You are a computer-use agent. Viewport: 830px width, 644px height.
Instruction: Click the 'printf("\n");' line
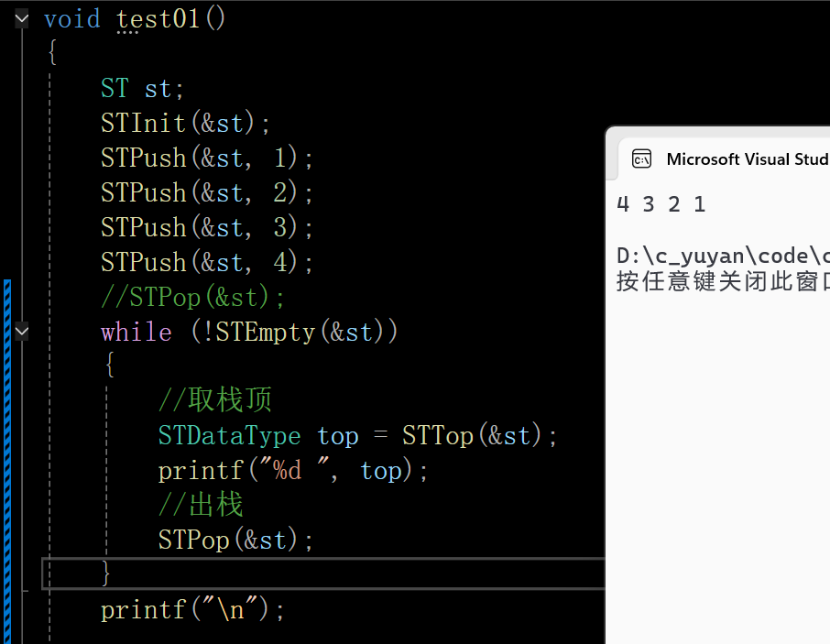click(192, 610)
